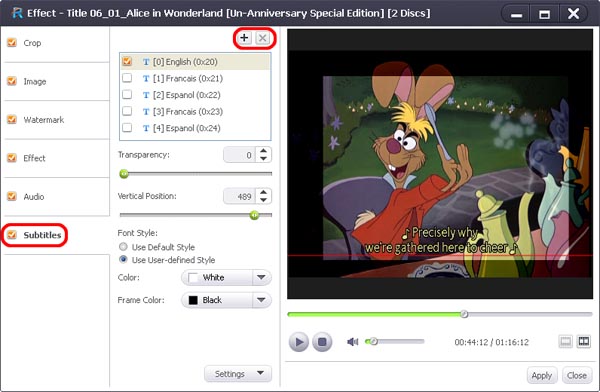Decrease the Transparency value with down arrow
This screenshot has width=600, height=392.
(263, 158)
